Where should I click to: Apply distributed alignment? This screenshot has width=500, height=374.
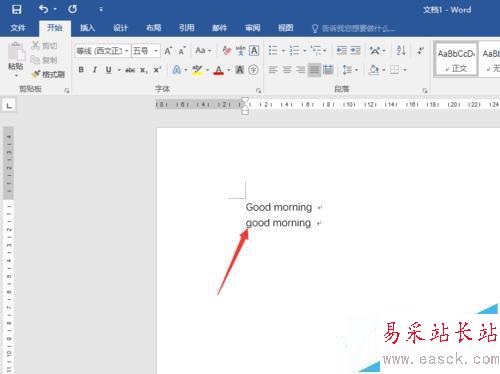[x=328, y=70]
